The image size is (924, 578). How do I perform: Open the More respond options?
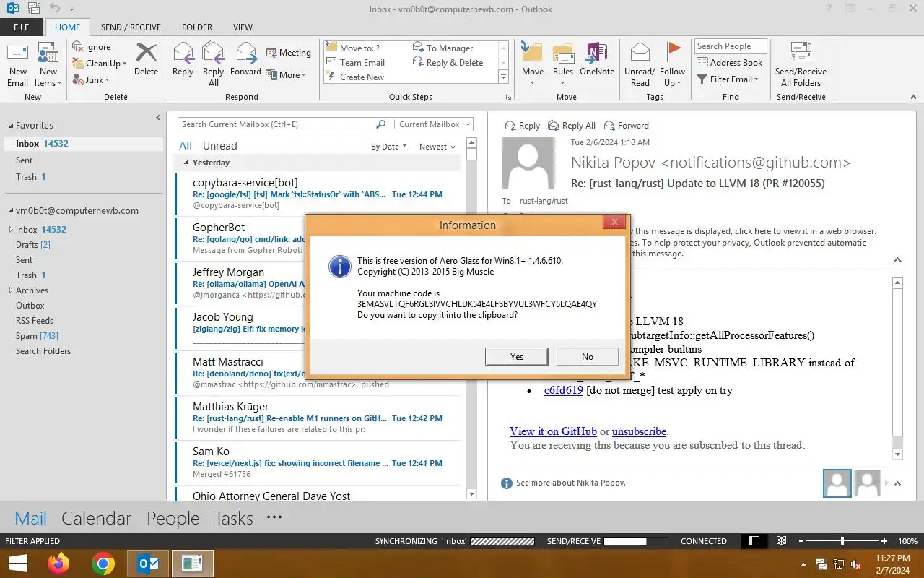286,74
